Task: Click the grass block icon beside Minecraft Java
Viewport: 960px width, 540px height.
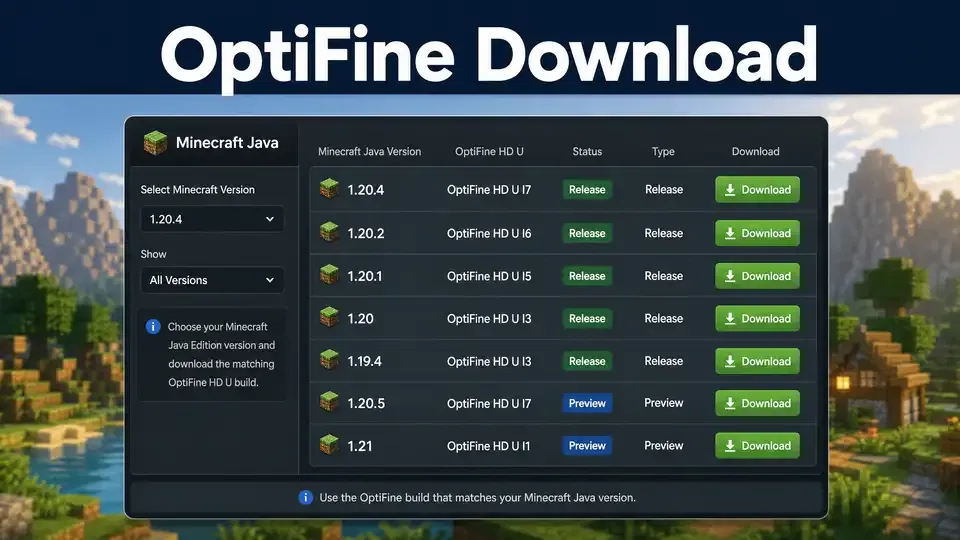Action: tap(155, 143)
